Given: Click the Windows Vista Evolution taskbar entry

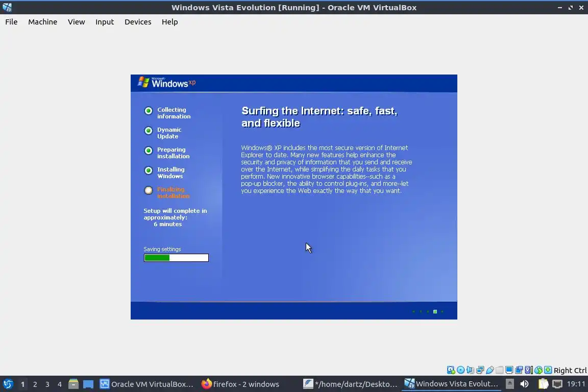Looking at the screenshot, I should pos(451,384).
